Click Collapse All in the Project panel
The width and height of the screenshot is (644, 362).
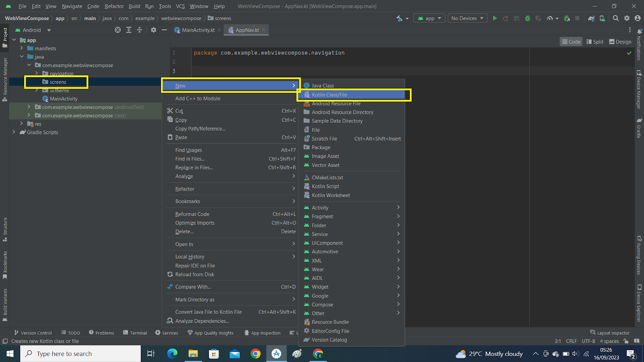[139, 30]
